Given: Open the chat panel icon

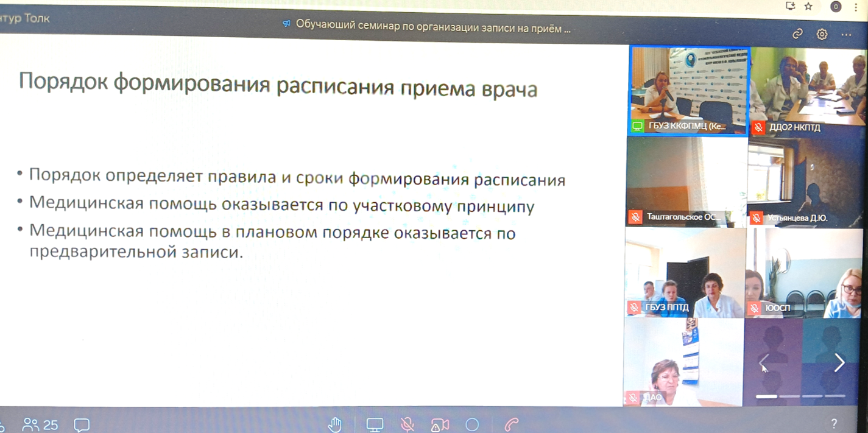Looking at the screenshot, I should (x=82, y=424).
